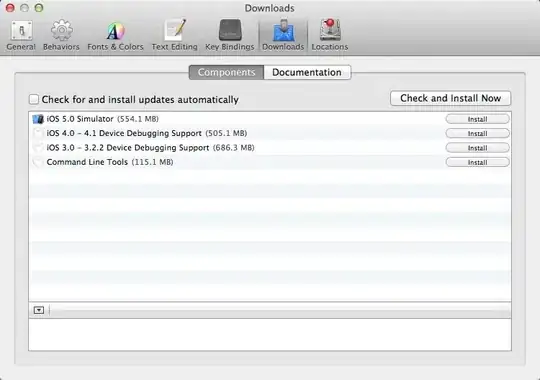
Task: Open Locations preferences pane
Action: click(x=330, y=35)
